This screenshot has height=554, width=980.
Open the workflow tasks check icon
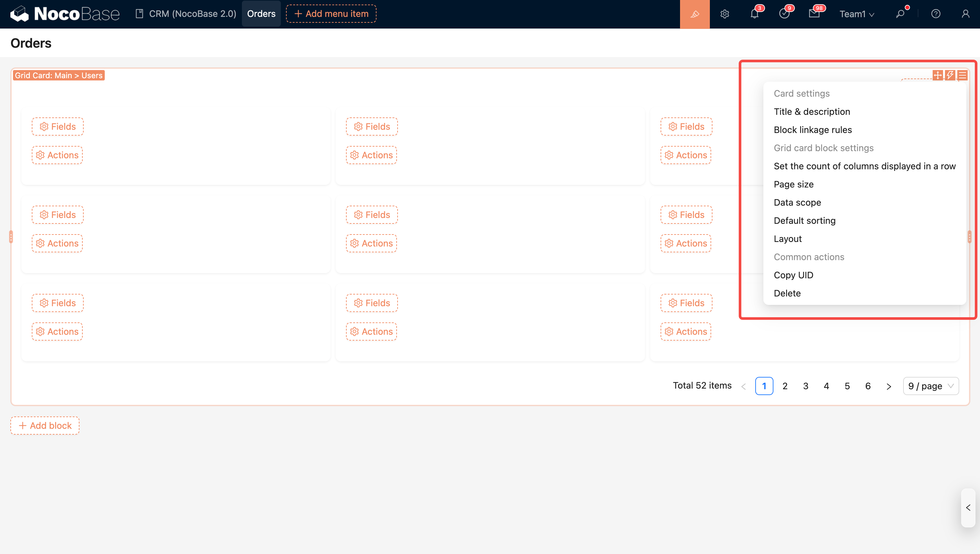(x=784, y=14)
